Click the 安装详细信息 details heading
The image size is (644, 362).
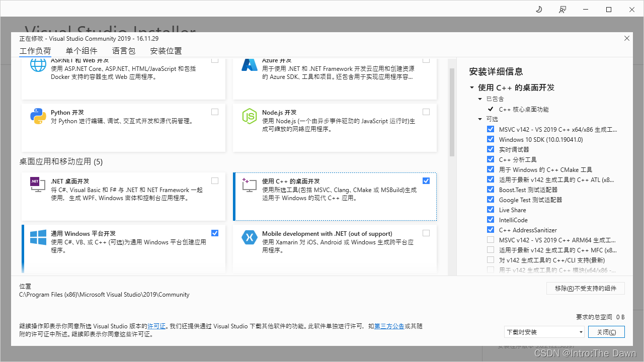coord(496,71)
